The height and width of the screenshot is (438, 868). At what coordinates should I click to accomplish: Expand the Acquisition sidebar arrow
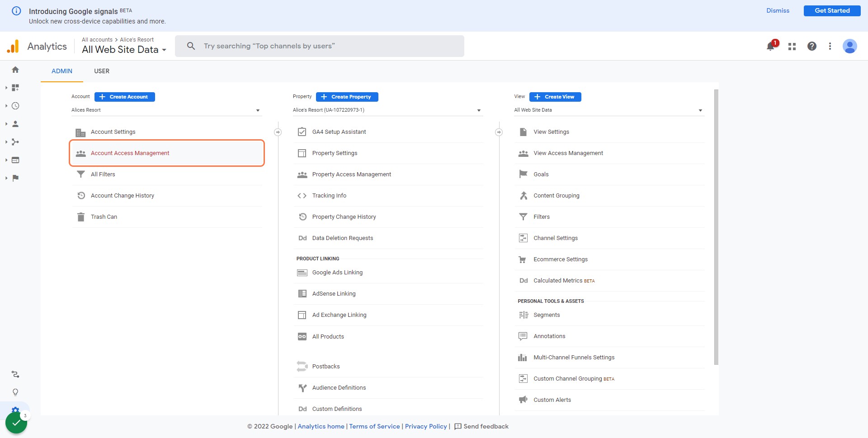pos(6,142)
